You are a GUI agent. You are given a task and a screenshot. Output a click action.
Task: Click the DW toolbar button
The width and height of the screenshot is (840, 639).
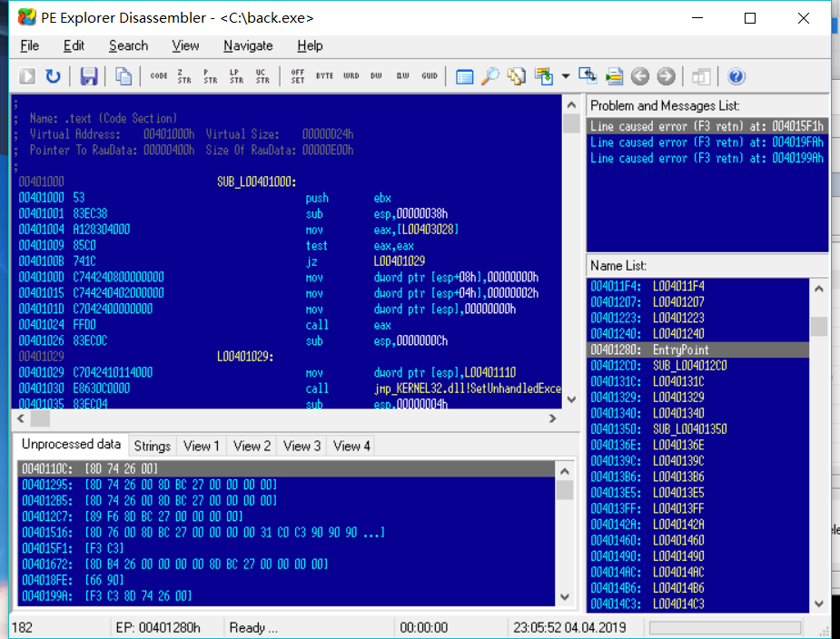[x=376, y=76]
